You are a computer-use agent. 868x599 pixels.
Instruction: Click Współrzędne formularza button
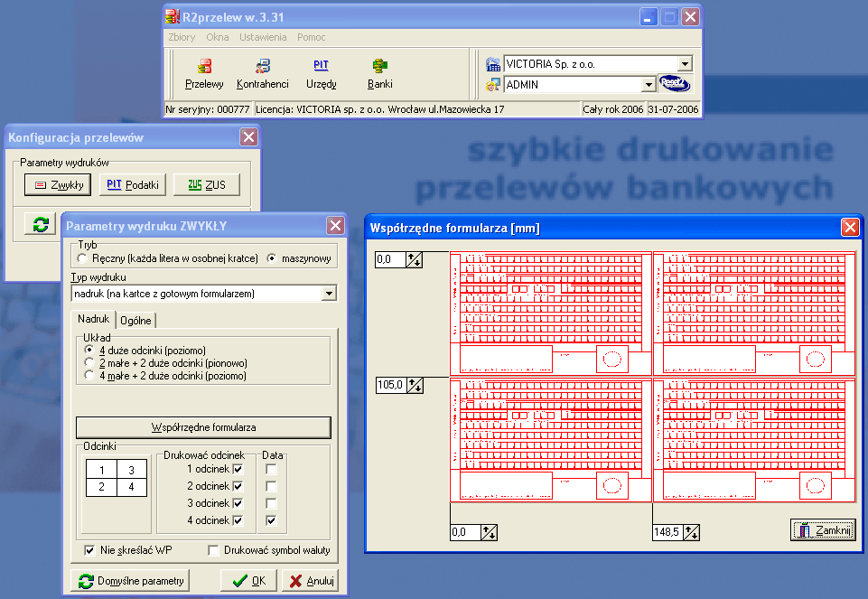coord(203,427)
